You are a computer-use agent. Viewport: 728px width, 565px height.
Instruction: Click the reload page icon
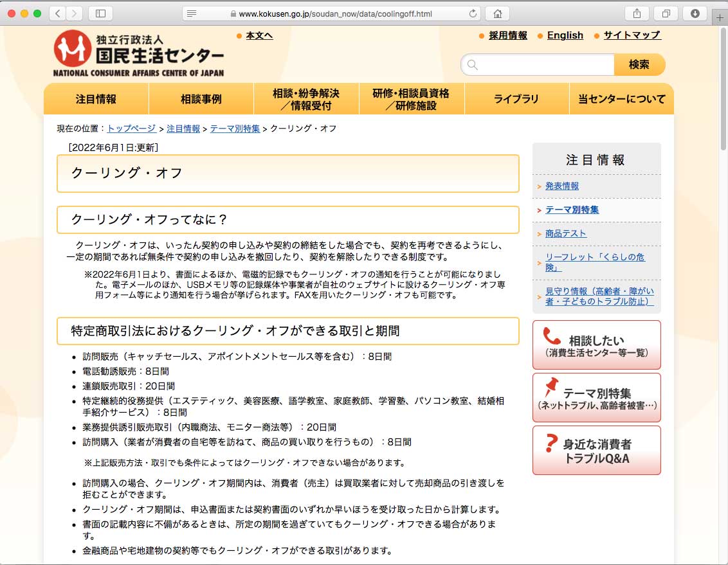[x=473, y=13]
